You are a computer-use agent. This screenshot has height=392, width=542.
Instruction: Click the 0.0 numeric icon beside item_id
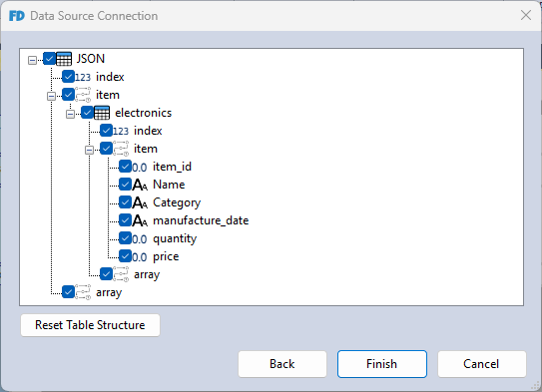140,168
